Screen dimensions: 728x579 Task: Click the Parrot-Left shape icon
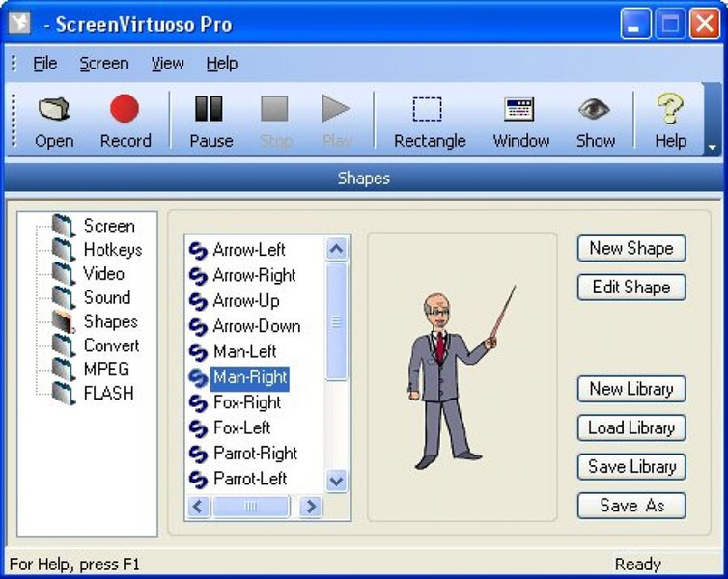(198, 480)
